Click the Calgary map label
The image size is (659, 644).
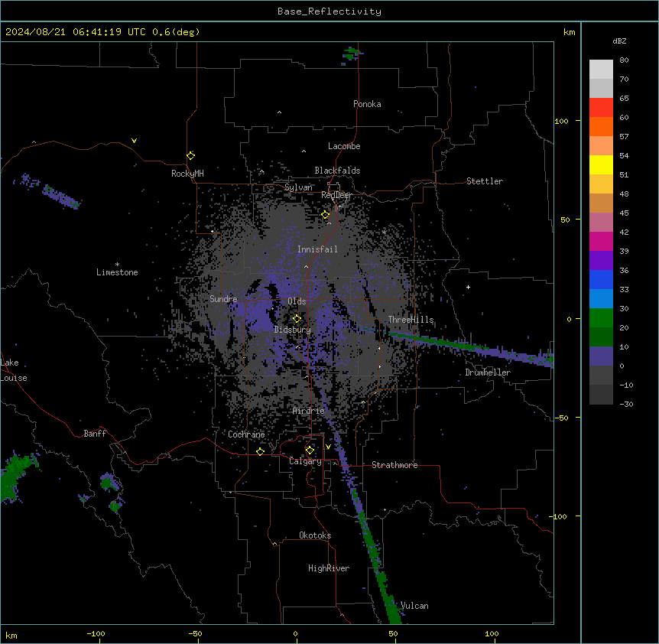(x=305, y=461)
